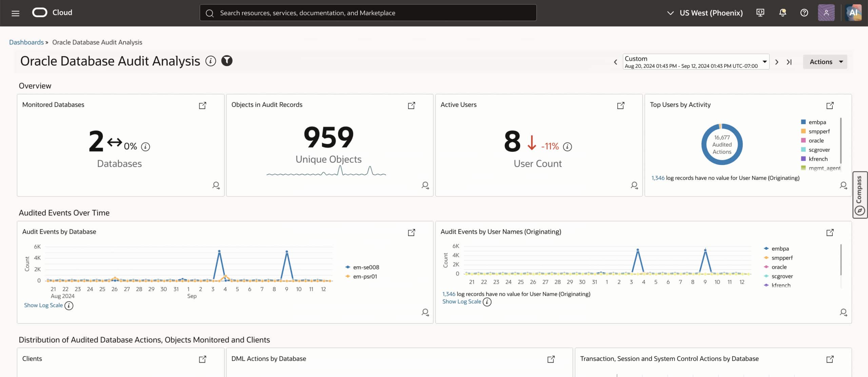The height and width of the screenshot is (377, 868).
Task: Open Clients widget pop-out icon
Action: point(202,359)
